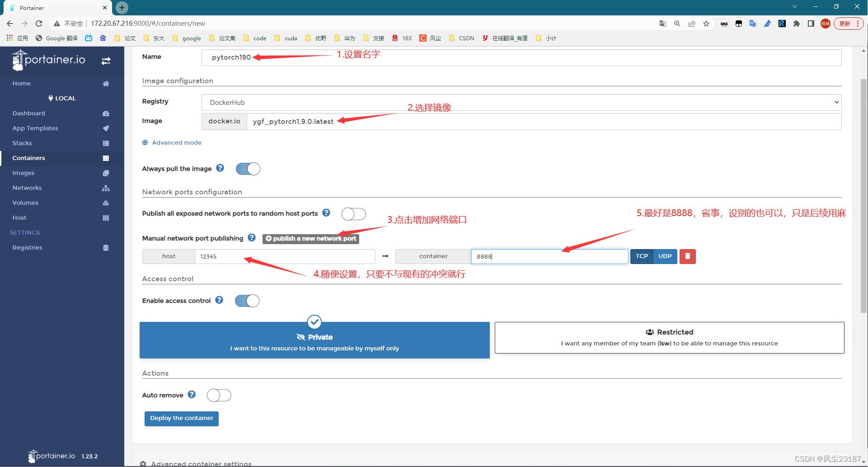Click the App Templates rocket icon

pos(106,128)
